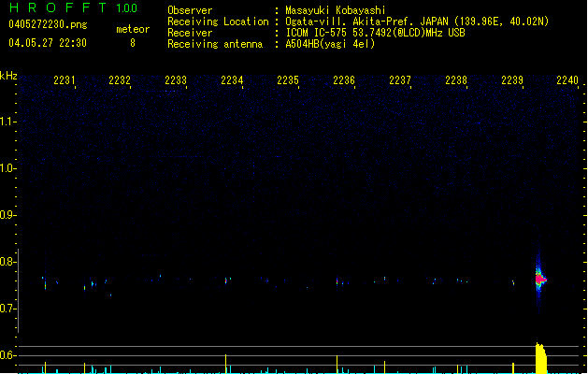Viewport: 588px width, 374px height.
Task: Click the meteor echo under 2234
Action: [225, 280]
